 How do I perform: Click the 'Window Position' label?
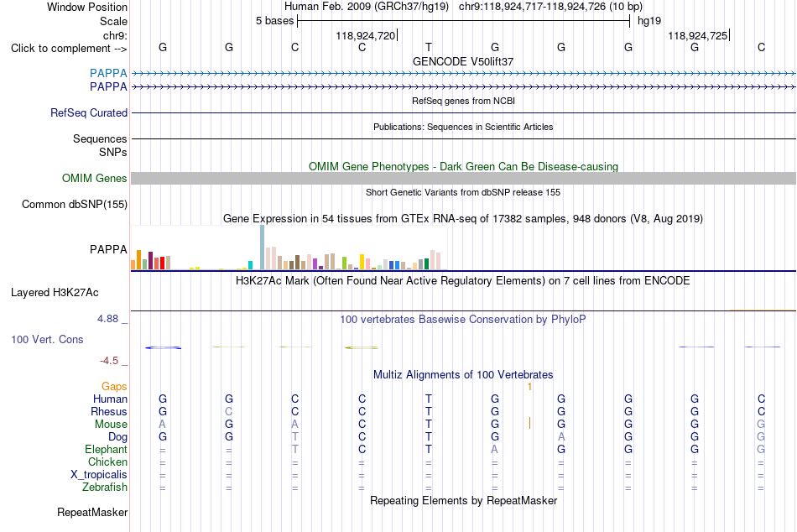tap(87, 7)
